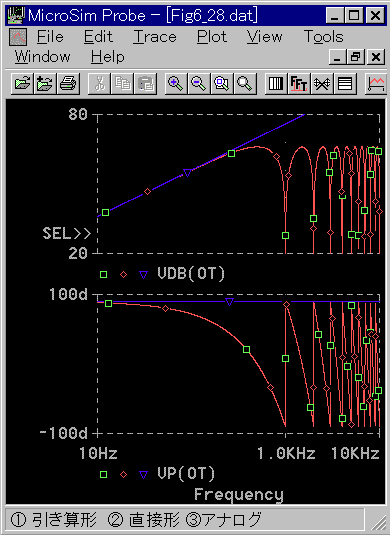Image resolution: width=390 pixels, height=535 pixels.
Task: Open the Plot menu
Action: [x=212, y=37]
